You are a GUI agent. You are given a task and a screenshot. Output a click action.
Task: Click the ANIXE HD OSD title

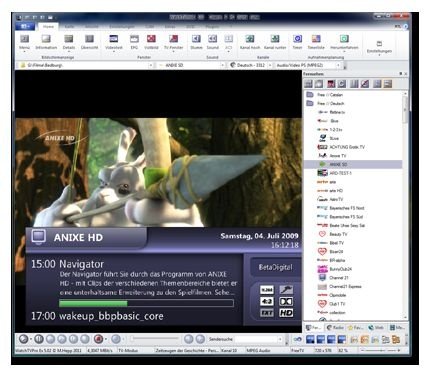tap(78, 237)
